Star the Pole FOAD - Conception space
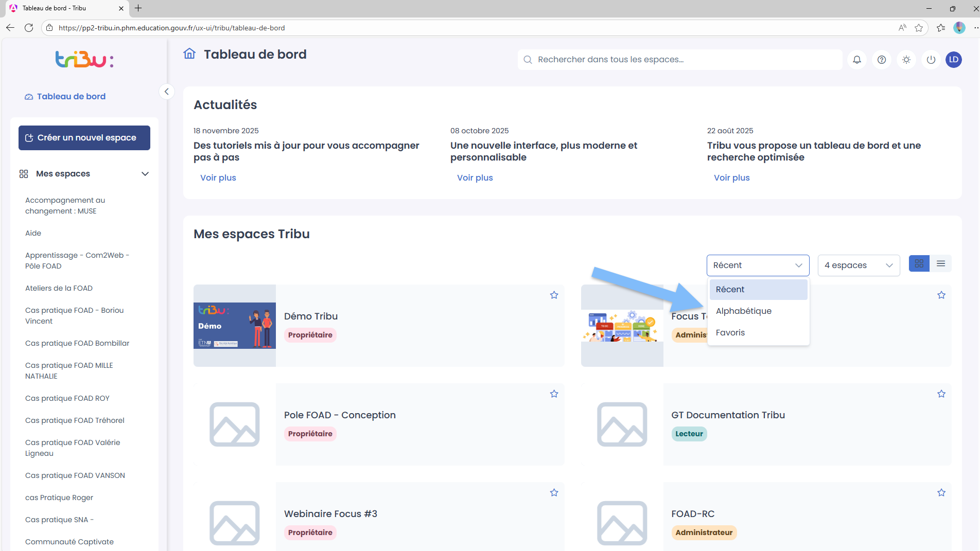Viewport: 980px width, 551px height. tap(554, 394)
